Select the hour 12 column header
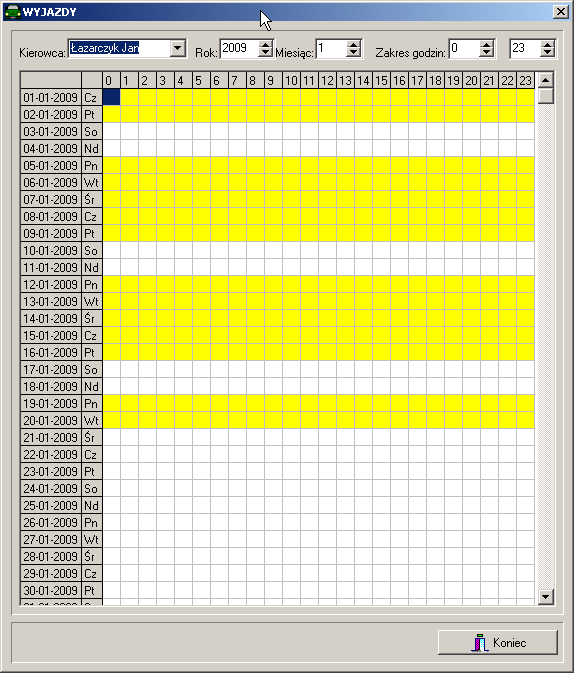This screenshot has width=574, height=673. (327, 80)
